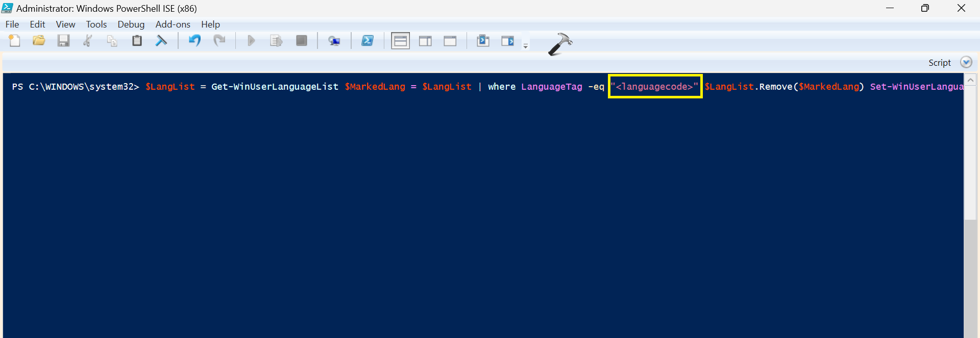Stop the running operation
The image size is (980, 338).
(x=302, y=41)
